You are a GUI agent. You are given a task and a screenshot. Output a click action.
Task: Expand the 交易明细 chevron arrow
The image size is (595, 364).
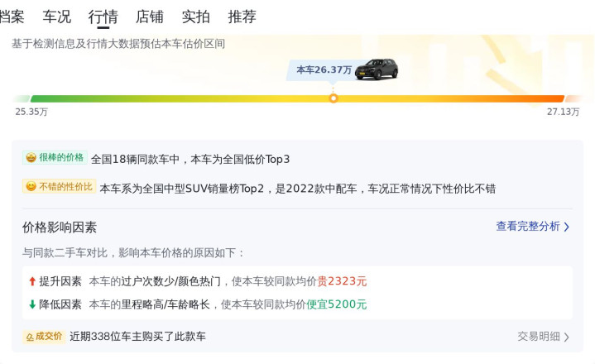(x=567, y=337)
